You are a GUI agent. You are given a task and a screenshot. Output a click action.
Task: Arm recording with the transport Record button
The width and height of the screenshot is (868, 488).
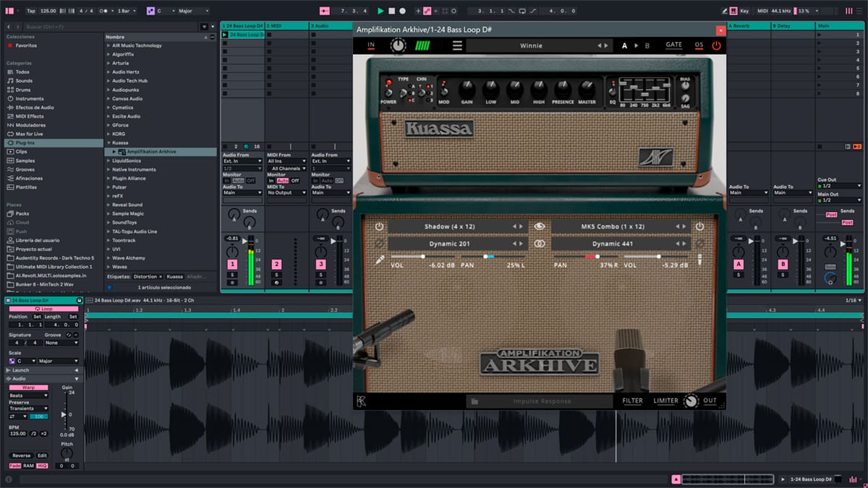click(x=402, y=11)
